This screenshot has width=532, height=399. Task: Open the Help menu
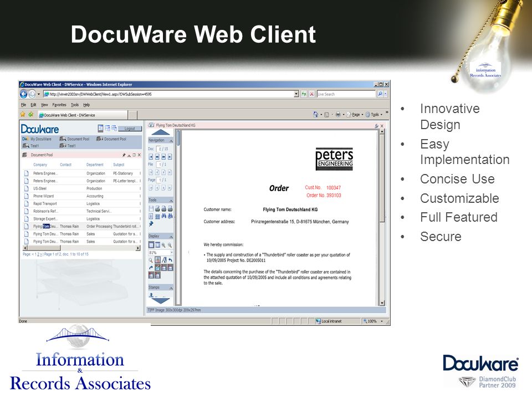tap(86, 105)
